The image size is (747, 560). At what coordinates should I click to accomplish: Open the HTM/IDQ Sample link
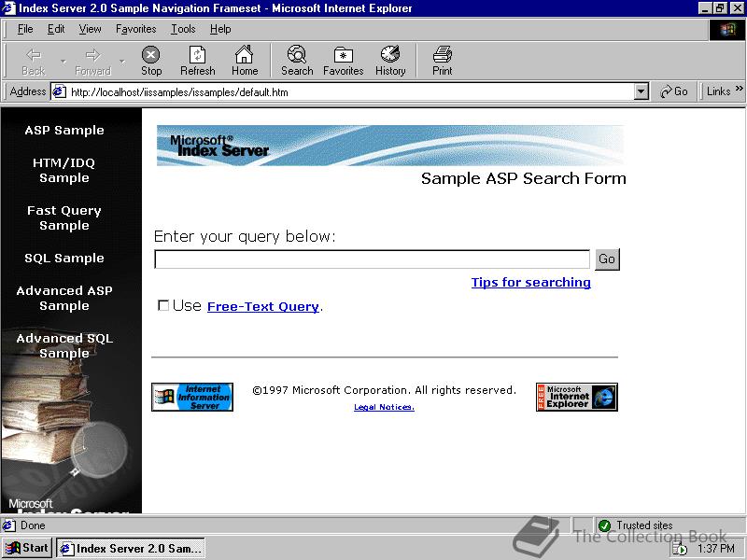pos(64,170)
